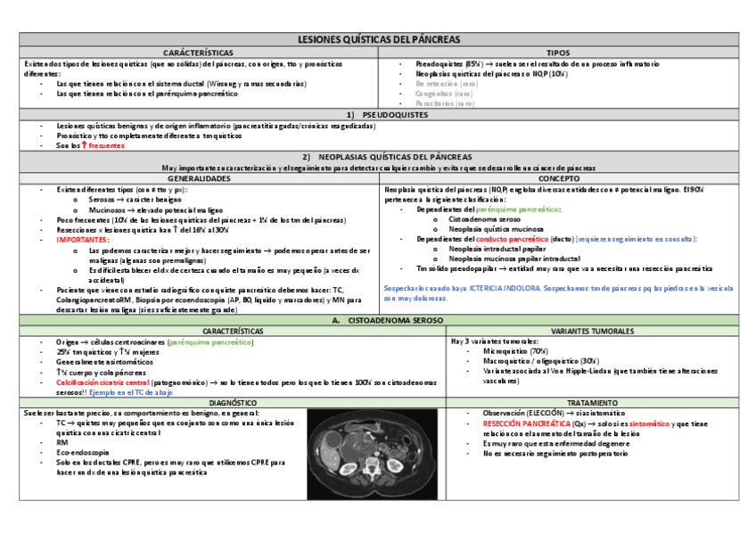The height and width of the screenshot is (534, 756).
Task: Click red text "RESECCIÓN PANCREÁTICA"
Action: click(x=527, y=423)
